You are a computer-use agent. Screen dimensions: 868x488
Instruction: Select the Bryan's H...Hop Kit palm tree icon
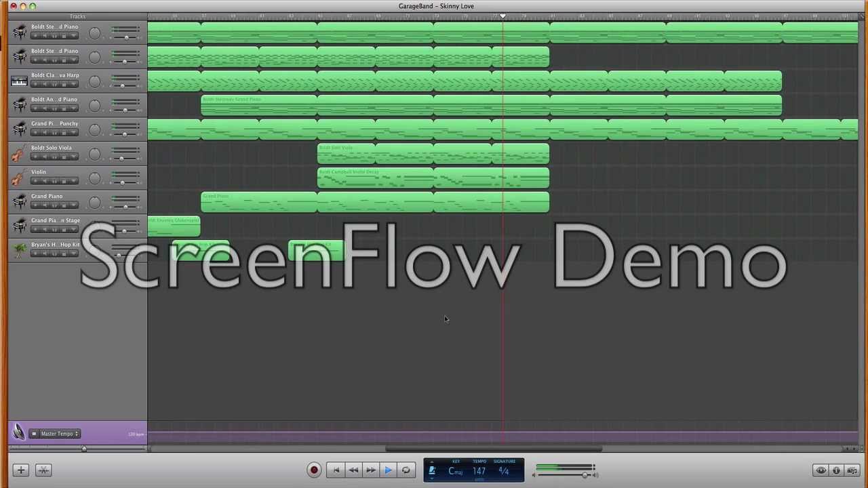point(19,250)
